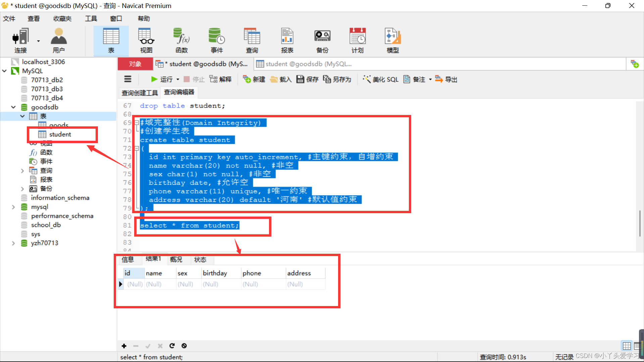Viewport: 644px width, 362px height.
Task: Collapse code fold at line 72
Action: [x=137, y=148]
